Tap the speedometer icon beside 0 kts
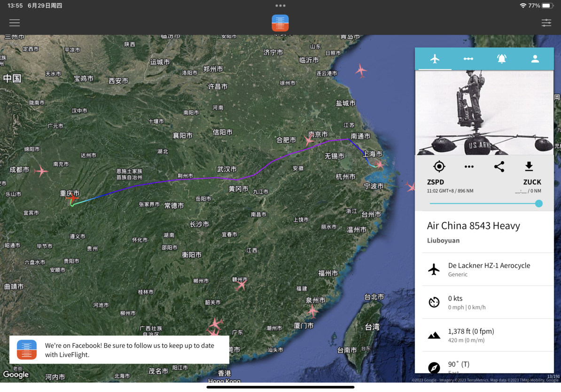This screenshot has height=392, width=561. point(434,302)
